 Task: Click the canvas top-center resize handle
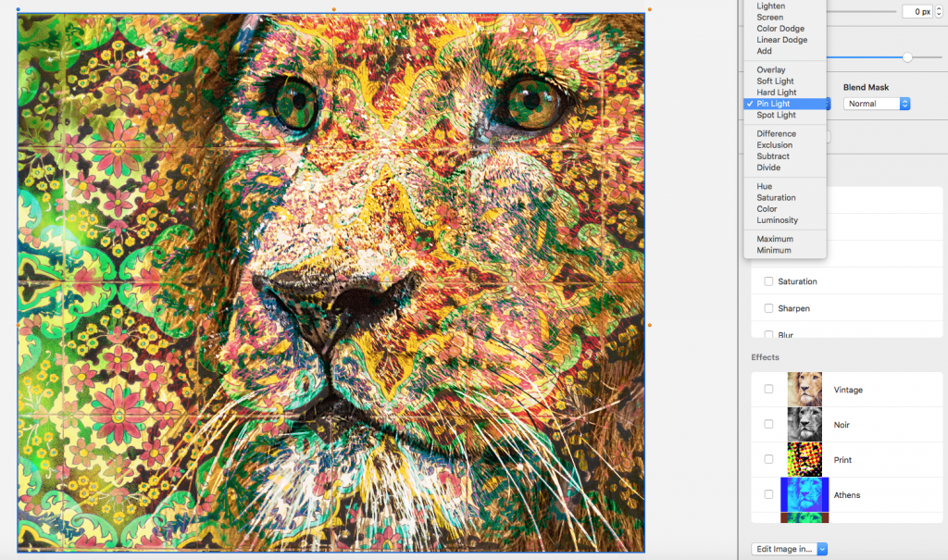tap(333, 9)
